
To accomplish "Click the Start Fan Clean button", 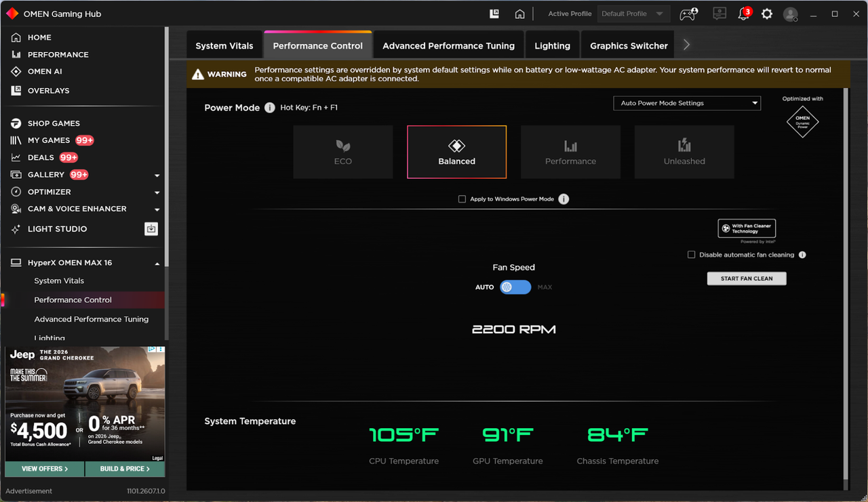I will pyautogui.click(x=747, y=278).
